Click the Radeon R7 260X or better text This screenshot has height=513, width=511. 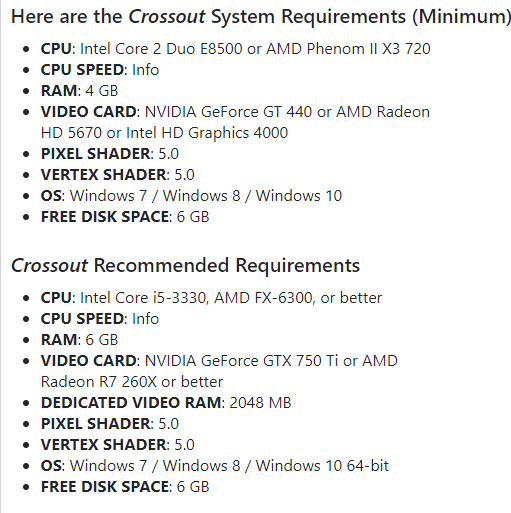coord(132,382)
